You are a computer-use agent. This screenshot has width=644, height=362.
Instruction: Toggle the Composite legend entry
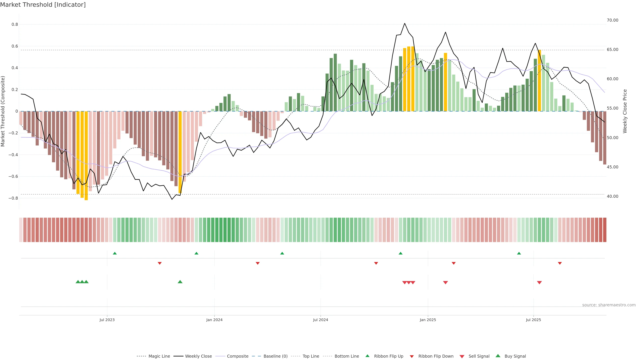point(237,356)
